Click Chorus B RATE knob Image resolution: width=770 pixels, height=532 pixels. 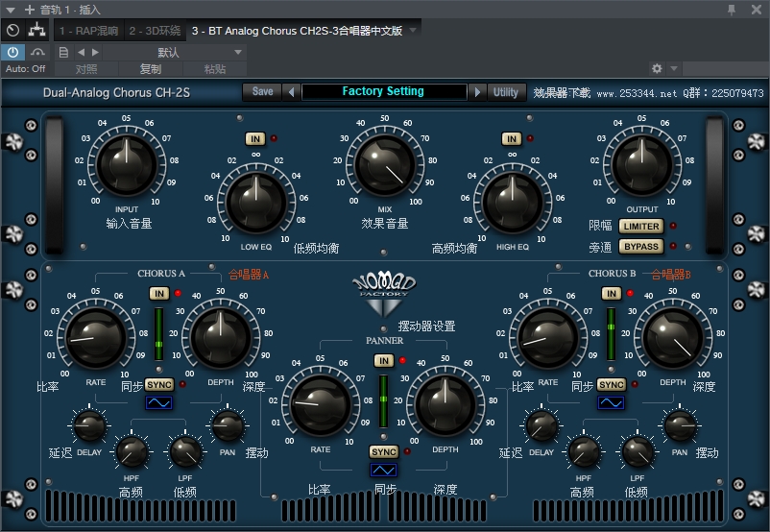click(x=548, y=338)
